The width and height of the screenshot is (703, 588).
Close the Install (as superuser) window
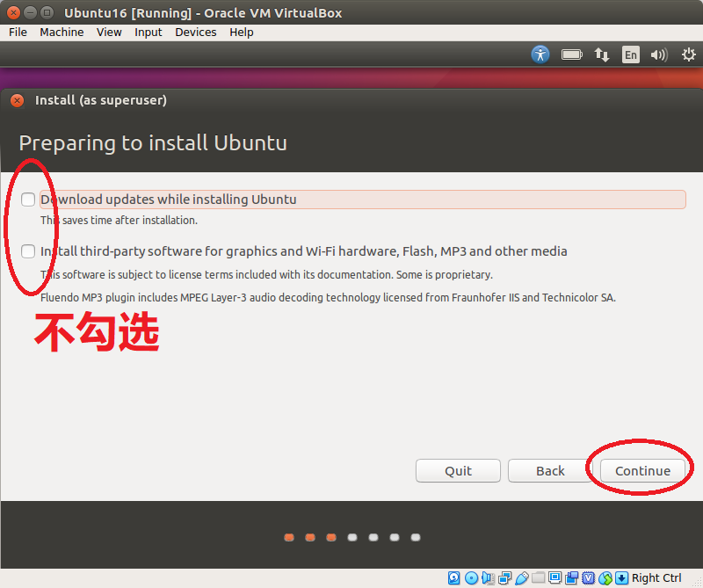[x=17, y=100]
